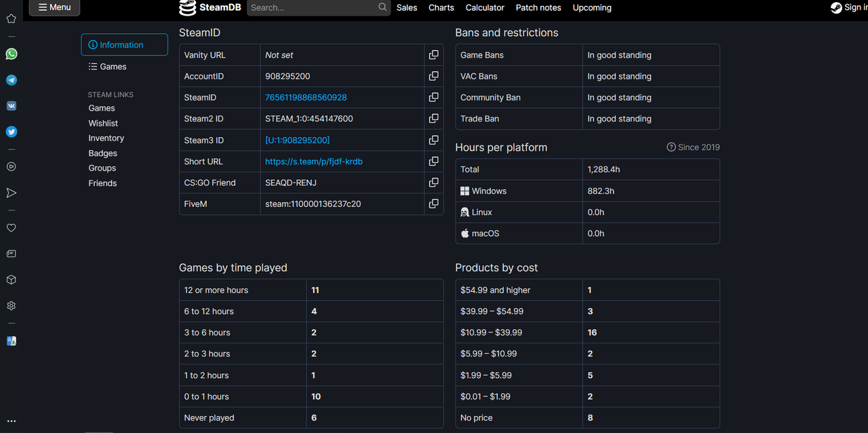Click the '$10.99 – $39.99' row label
Image resolution: width=868 pixels, height=433 pixels.
tap(492, 333)
